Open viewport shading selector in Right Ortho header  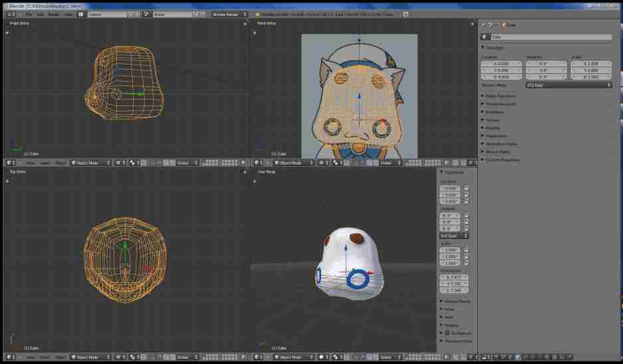tap(120, 163)
